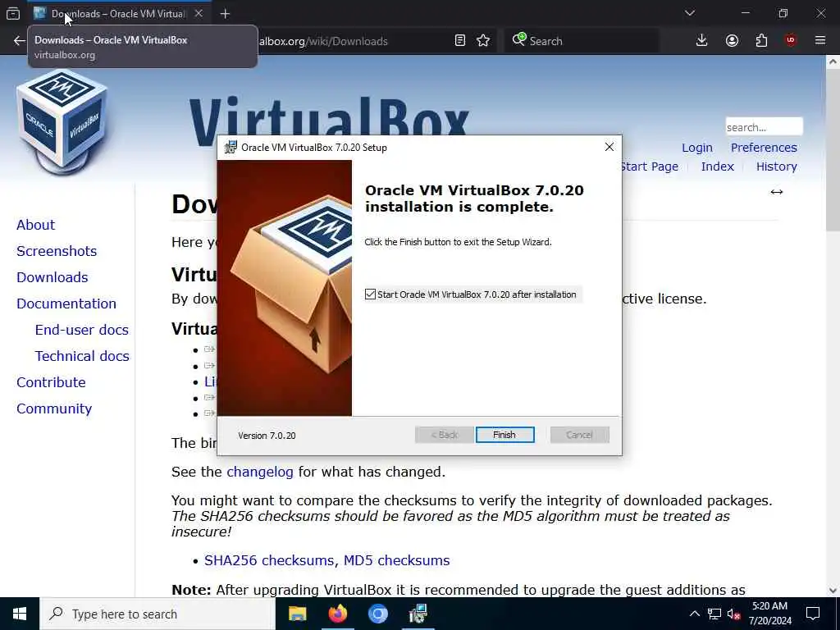Open the Community sidebar link
The width and height of the screenshot is (840, 630).
[54, 409]
